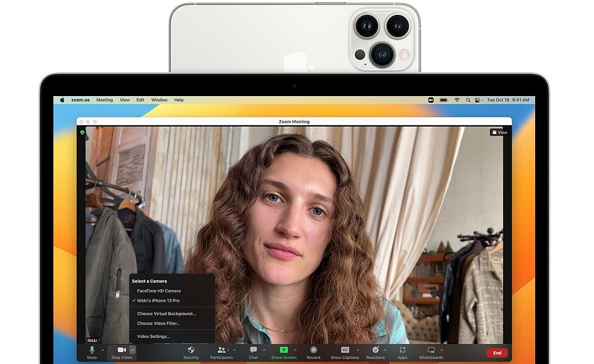
Task: Open the View control in video window
Action: pos(499,132)
